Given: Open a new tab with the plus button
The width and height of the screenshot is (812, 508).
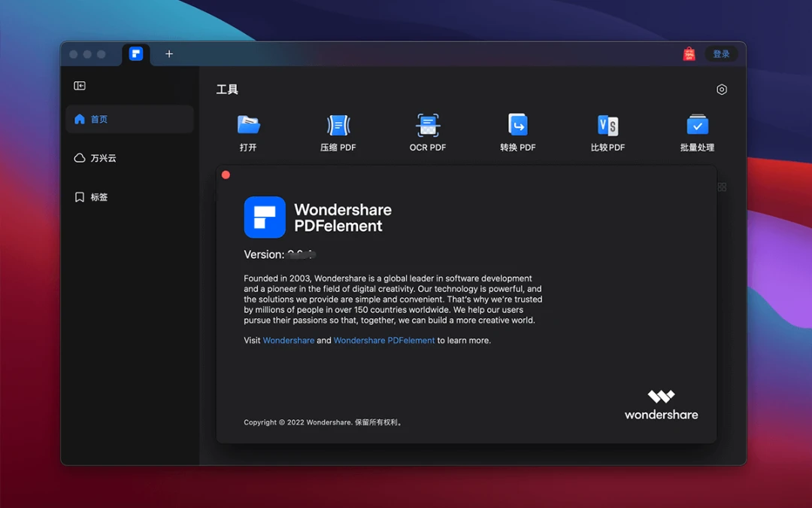Looking at the screenshot, I should pyautogui.click(x=168, y=53).
